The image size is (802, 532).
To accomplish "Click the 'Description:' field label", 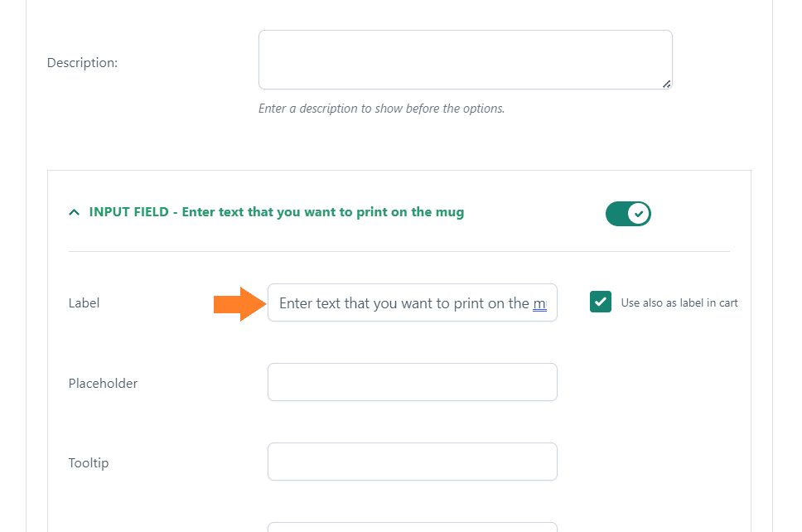I will 82,63.
